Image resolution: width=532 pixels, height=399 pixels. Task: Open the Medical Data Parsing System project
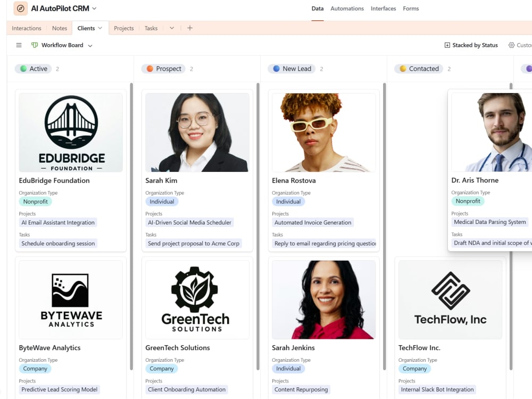pos(490,222)
